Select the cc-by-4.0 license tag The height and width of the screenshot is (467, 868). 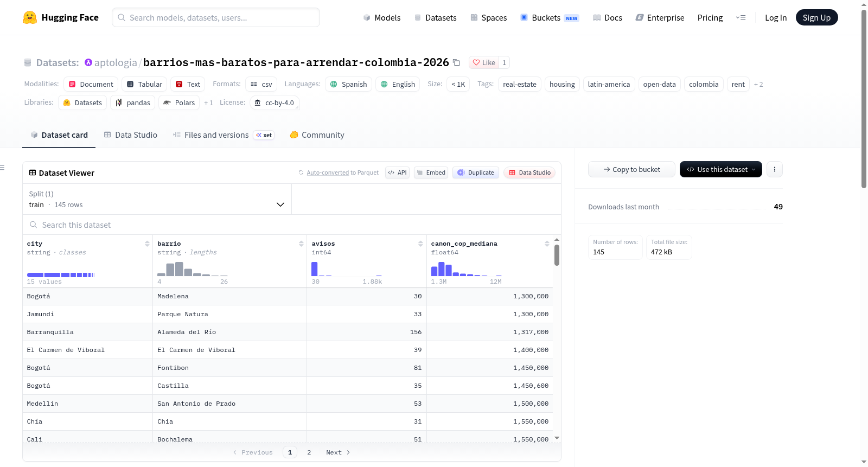[275, 103]
